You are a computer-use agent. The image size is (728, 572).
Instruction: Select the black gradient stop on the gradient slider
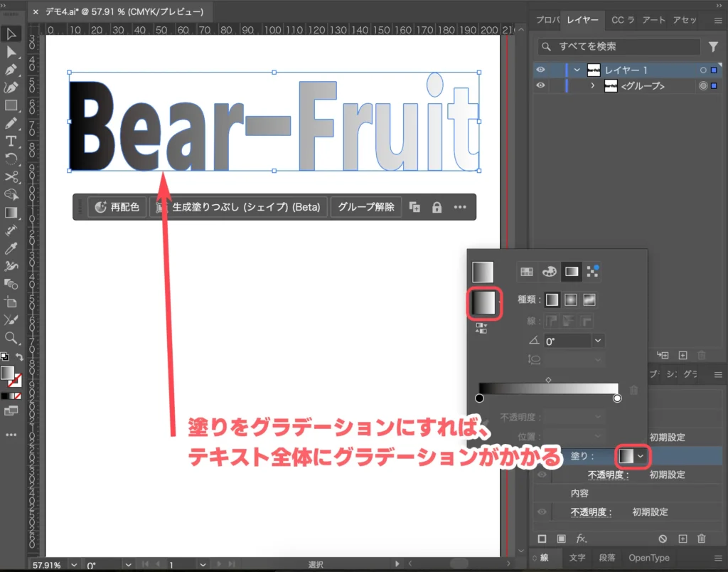click(479, 398)
